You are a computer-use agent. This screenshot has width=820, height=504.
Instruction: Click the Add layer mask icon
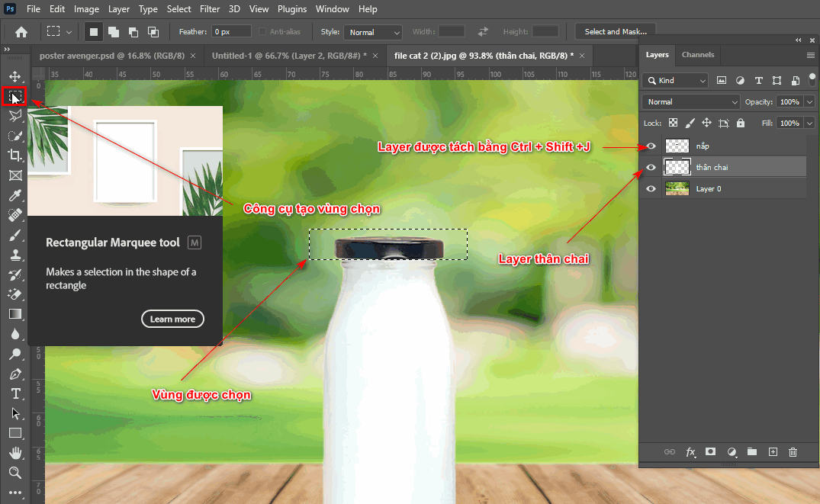710,452
